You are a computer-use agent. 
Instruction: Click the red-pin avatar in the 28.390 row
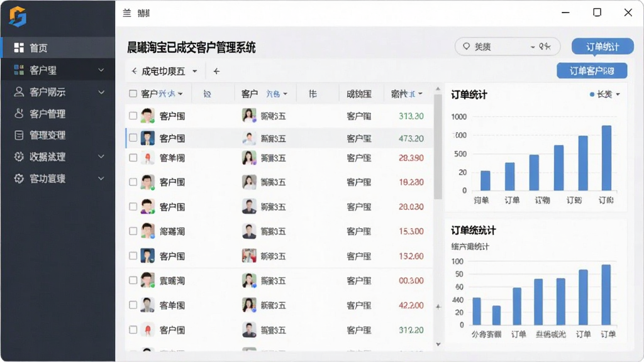pyautogui.click(x=147, y=158)
